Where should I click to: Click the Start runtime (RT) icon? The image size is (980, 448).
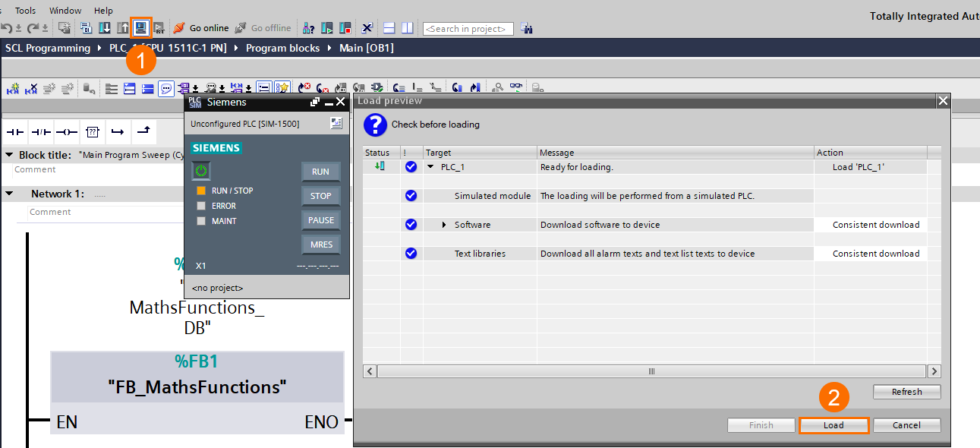pyautogui.click(x=159, y=28)
